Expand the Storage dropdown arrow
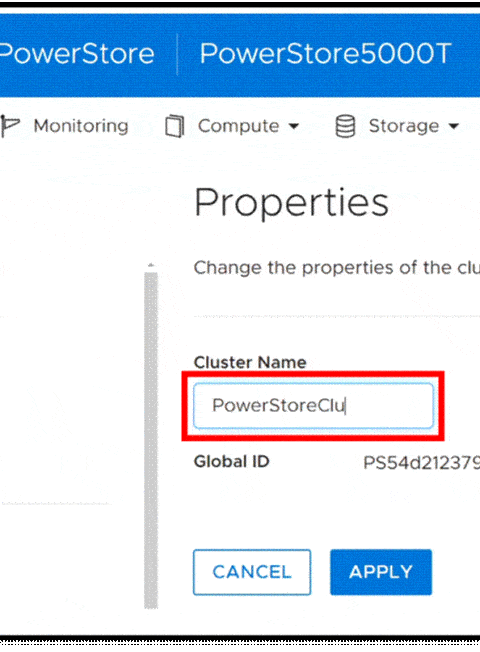480x652 pixels. pyautogui.click(x=454, y=126)
